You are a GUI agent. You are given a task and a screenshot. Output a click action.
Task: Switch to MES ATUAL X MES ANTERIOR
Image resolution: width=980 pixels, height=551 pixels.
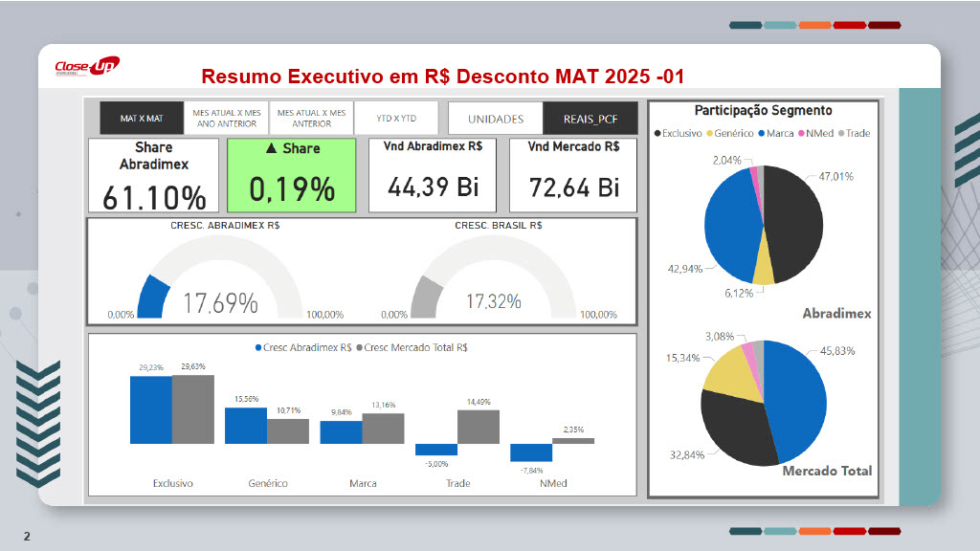pyautogui.click(x=311, y=119)
